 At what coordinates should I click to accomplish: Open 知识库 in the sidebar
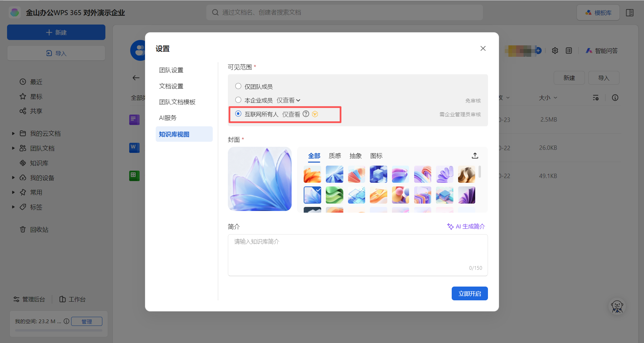(34, 163)
